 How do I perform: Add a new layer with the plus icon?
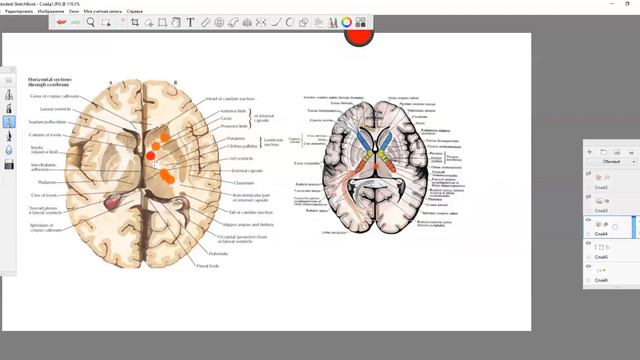589,152
